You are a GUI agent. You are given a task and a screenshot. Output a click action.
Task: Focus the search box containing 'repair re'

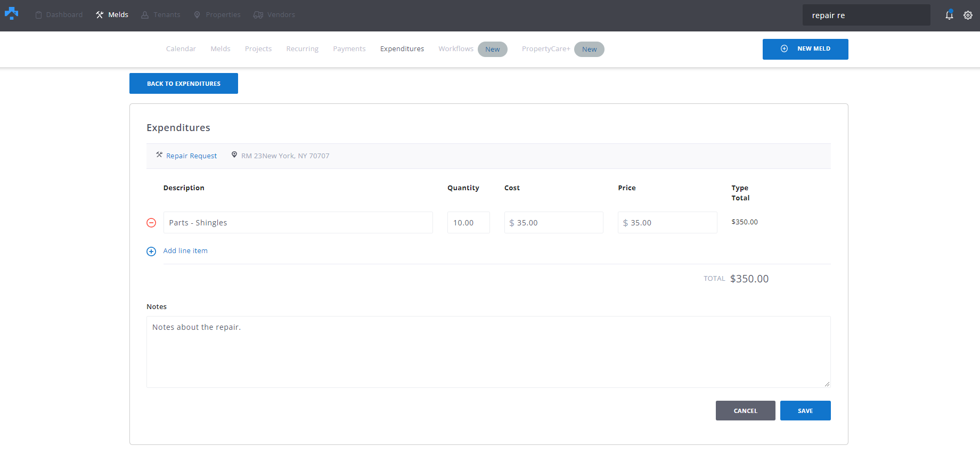tap(867, 15)
